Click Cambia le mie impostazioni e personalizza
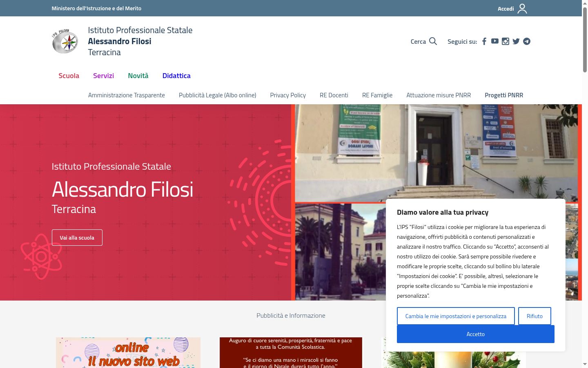The image size is (588, 368). coord(456,316)
